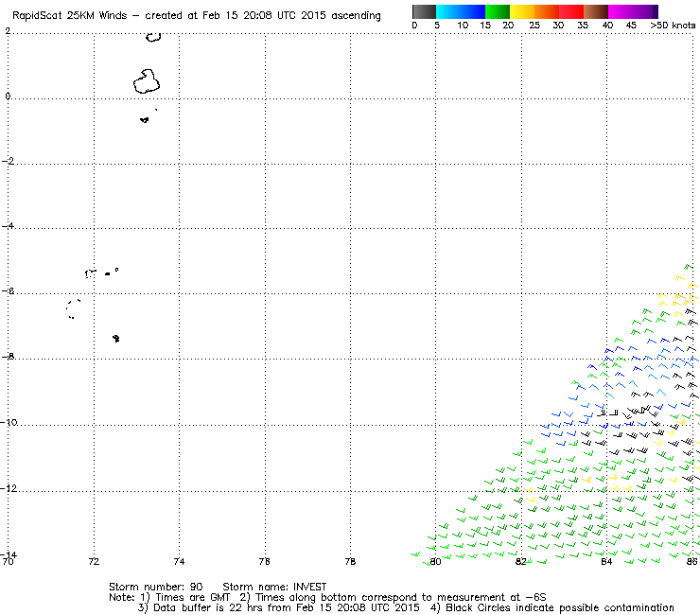
Task: Click the green 15-20 knots color band
Action: 498,11
